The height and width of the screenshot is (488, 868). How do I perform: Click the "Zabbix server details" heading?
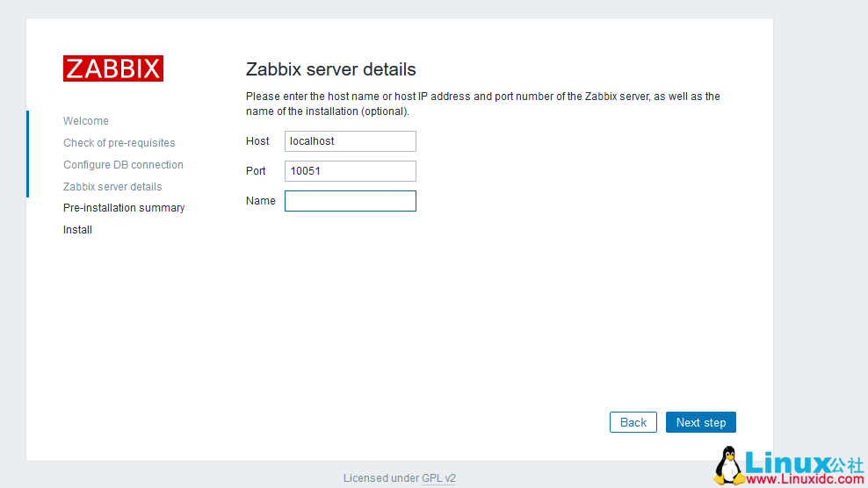coord(331,69)
